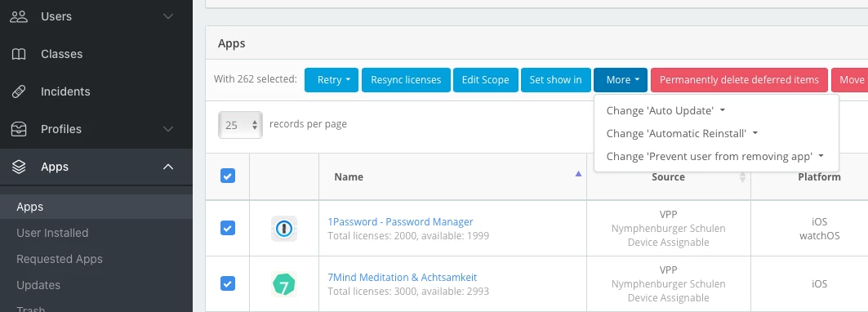868x312 pixels.
Task: Go to Requested Apps in sidebar
Action: [60, 260]
